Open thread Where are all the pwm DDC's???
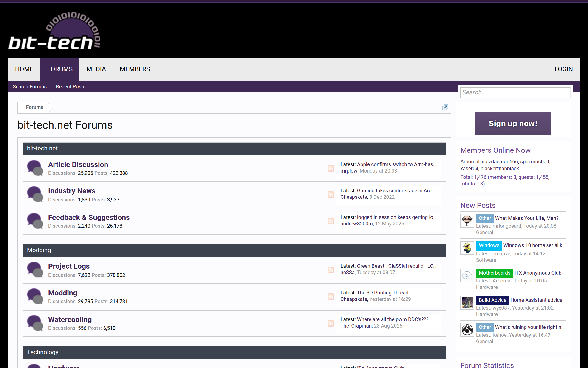 [393, 319]
